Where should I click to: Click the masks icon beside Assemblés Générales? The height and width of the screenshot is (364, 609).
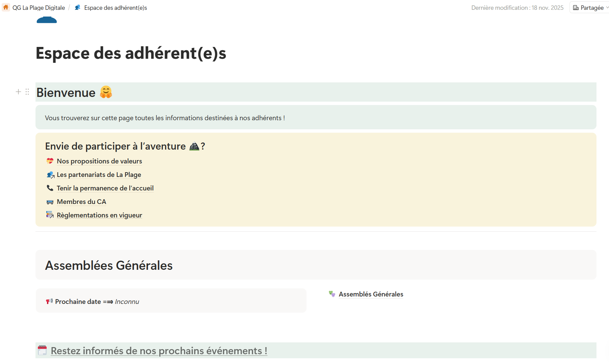(332, 294)
